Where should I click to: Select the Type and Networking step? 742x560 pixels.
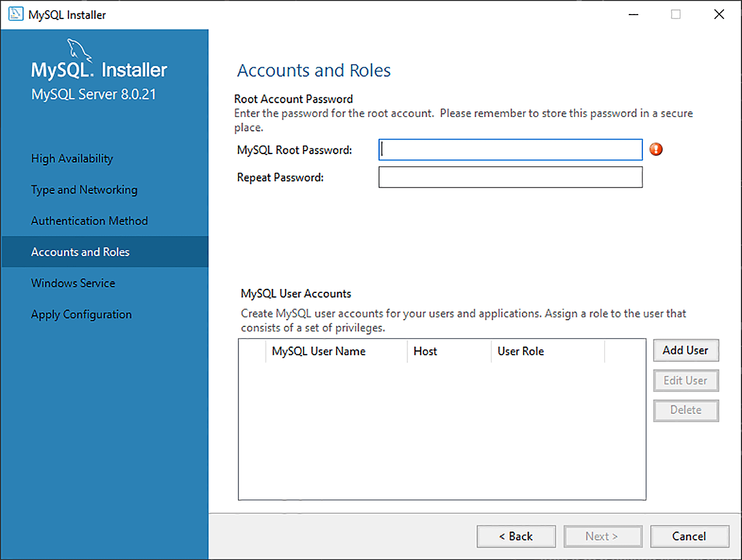pos(84,190)
